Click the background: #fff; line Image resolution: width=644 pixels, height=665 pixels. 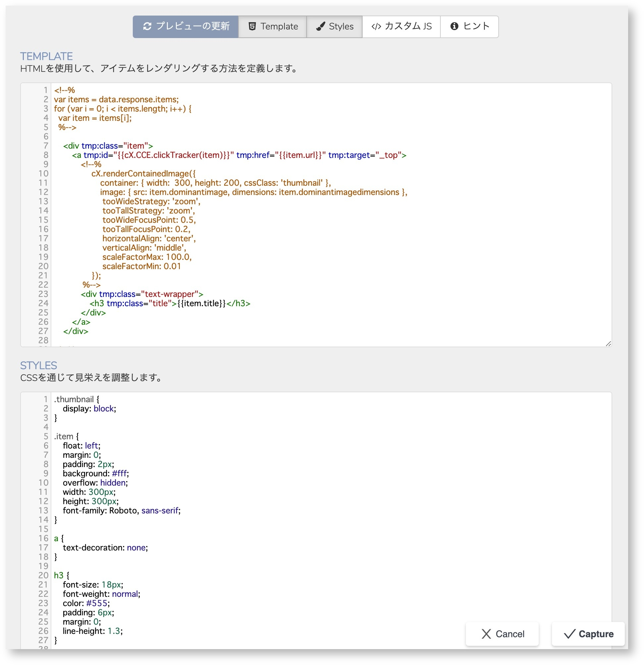click(96, 473)
